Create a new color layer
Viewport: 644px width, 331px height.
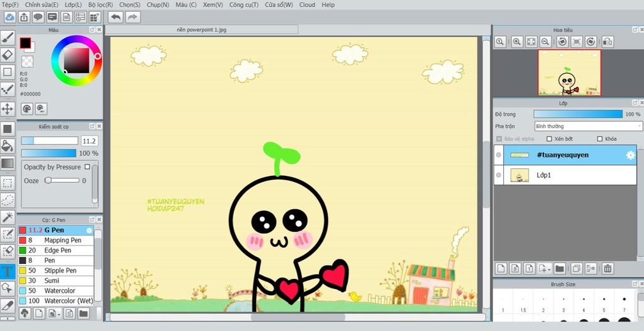coord(501,269)
